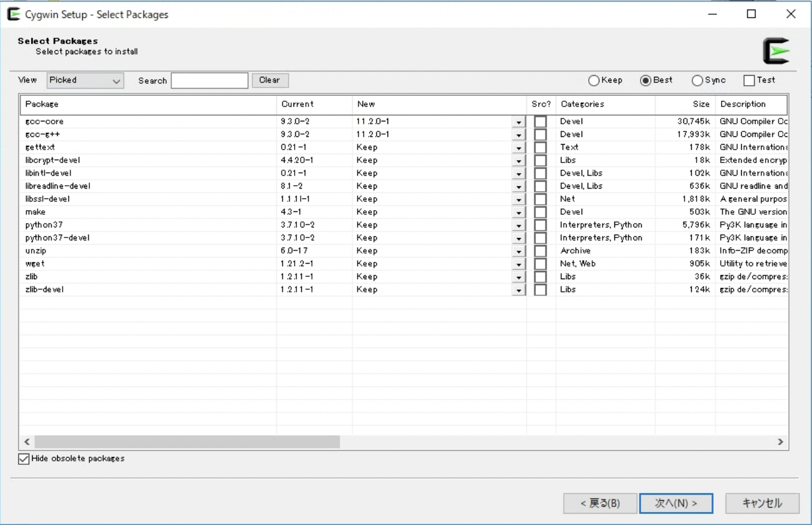Uncheck Hide obsolete packages
Image resolution: width=812 pixels, height=525 pixels.
[x=23, y=458]
